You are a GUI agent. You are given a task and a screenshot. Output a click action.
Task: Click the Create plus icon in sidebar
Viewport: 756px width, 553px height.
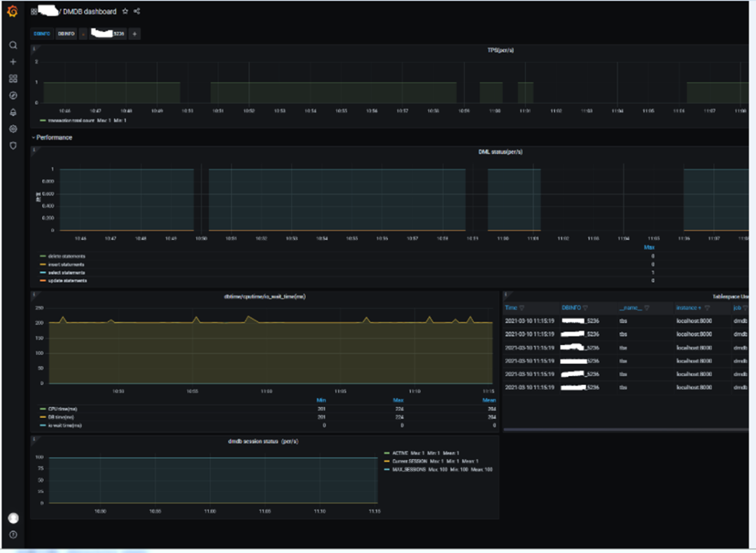(13, 62)
